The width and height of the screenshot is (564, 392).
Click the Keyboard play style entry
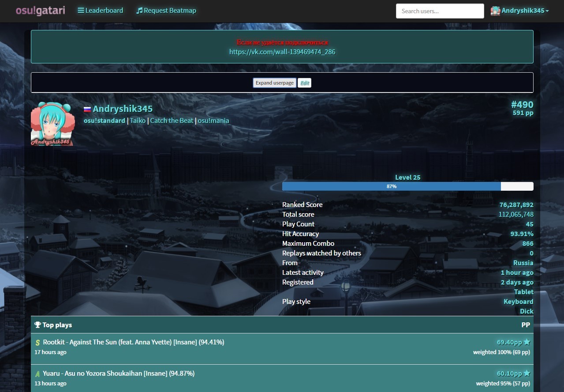click(519, 302)
